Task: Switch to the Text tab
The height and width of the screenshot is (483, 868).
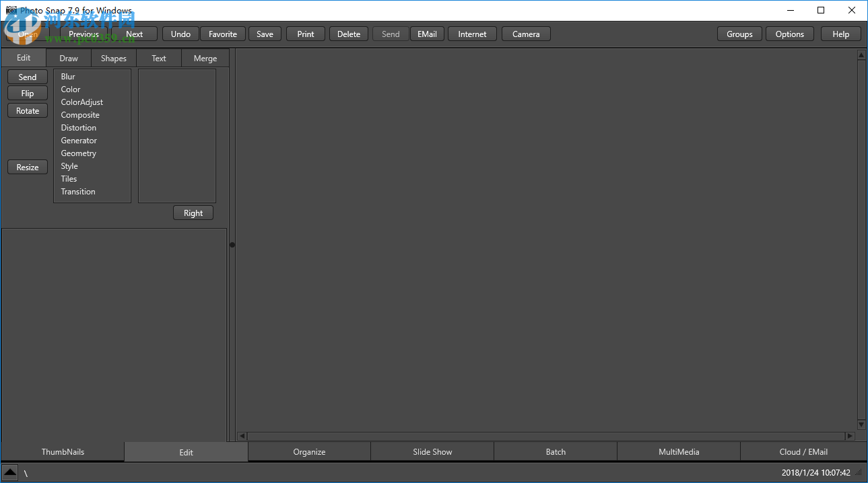Action: tap(159, 59)
